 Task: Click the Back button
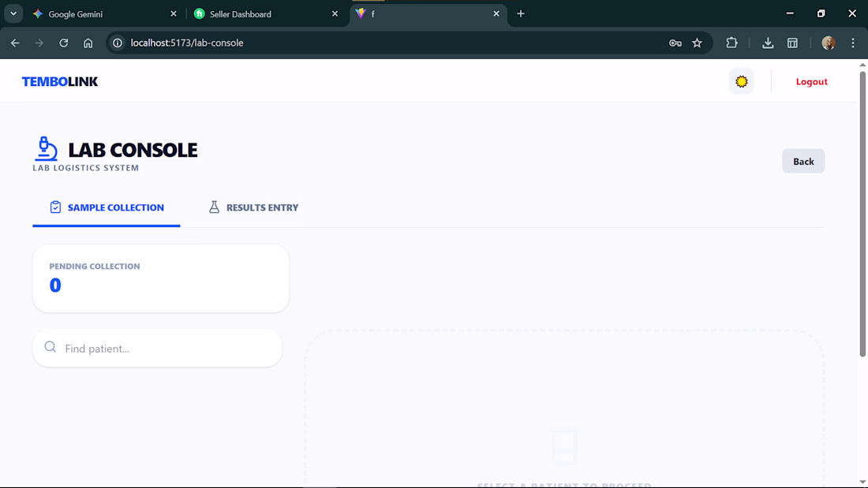point(803,161)
